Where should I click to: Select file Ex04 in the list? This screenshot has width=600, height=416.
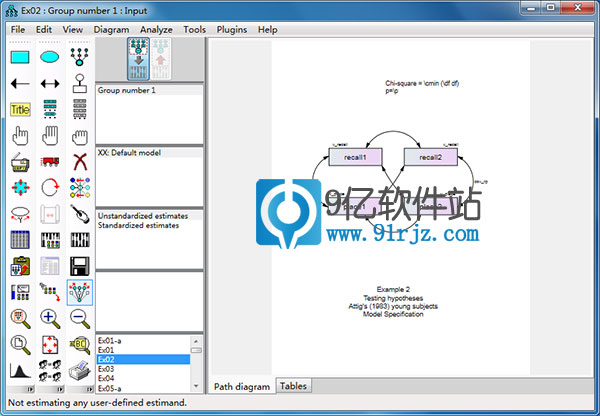pos(143,378)
